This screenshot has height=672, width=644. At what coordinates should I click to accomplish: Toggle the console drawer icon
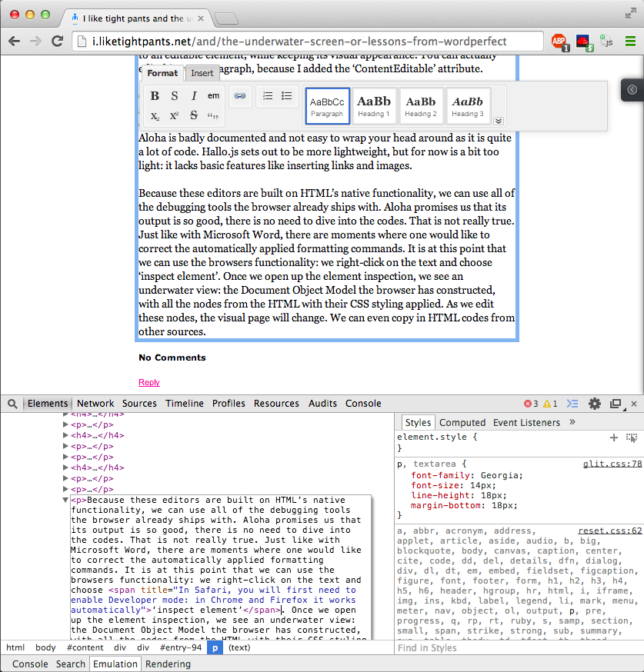point(572,404)
